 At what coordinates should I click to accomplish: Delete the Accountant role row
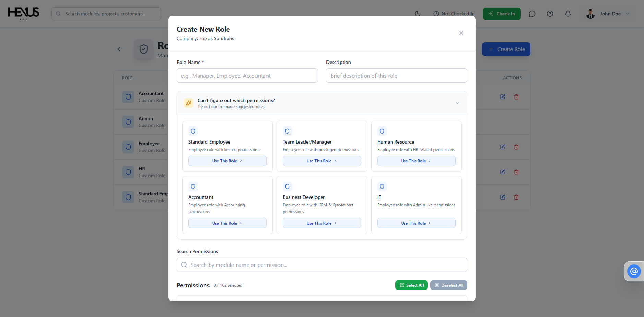pos(516,97)
